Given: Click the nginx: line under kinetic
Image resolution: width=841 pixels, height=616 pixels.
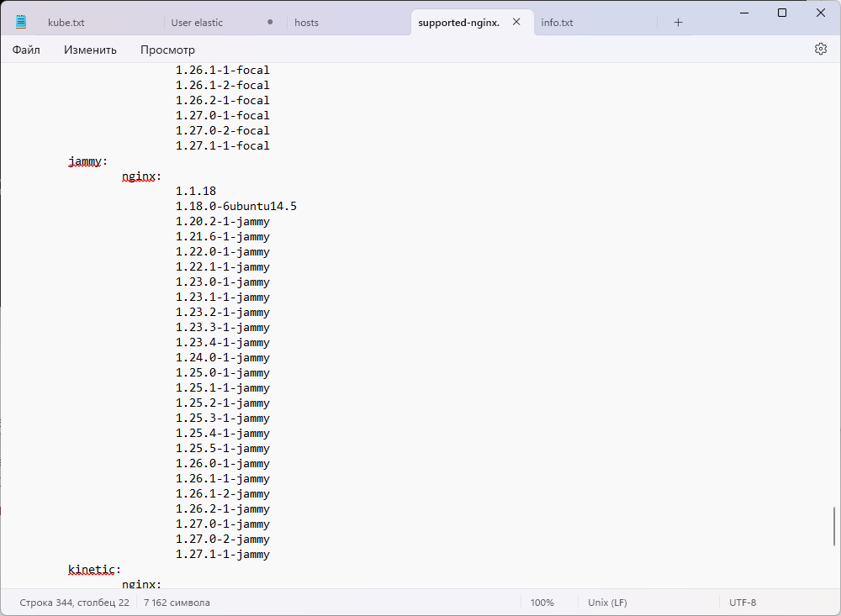Looking at the screenshot, I should tap(141, 583).
